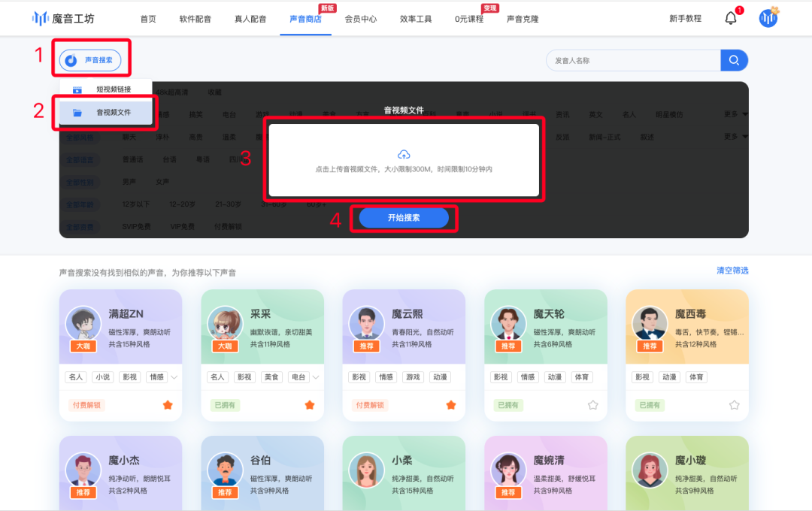Open 会员中心 nav item
Viewport: 812px width, 511px height.
tap(360, 19)
